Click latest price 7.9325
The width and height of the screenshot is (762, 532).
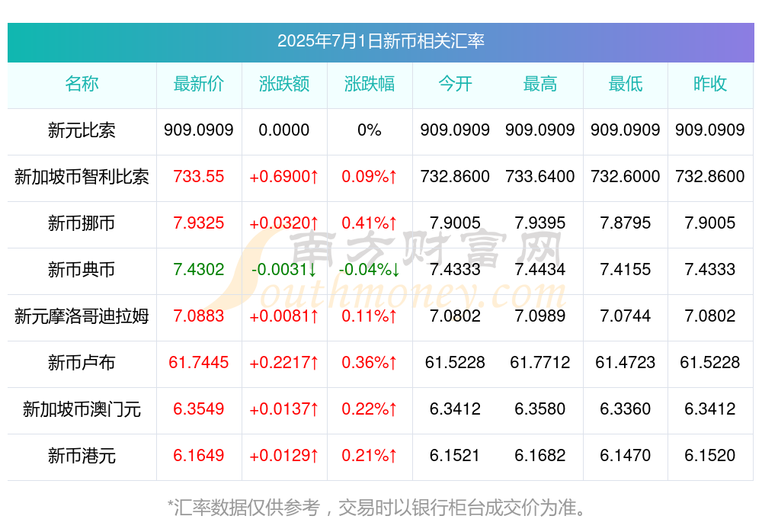tap(199, 223)
